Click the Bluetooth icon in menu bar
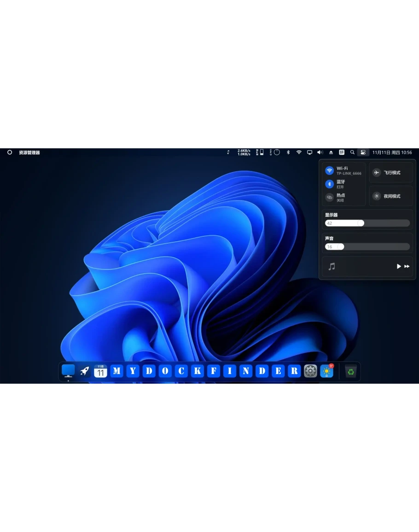The image size is (419, 532). 288,152
